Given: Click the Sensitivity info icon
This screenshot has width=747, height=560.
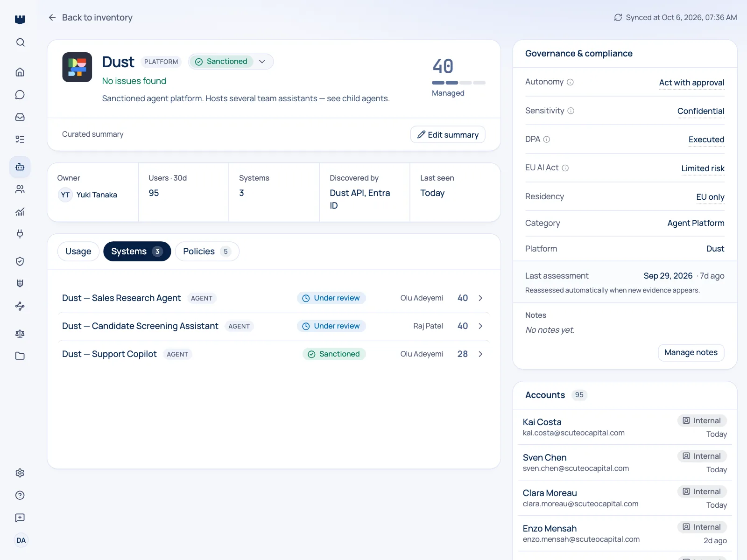Looking at the screenshot, I should click(571, 111).
